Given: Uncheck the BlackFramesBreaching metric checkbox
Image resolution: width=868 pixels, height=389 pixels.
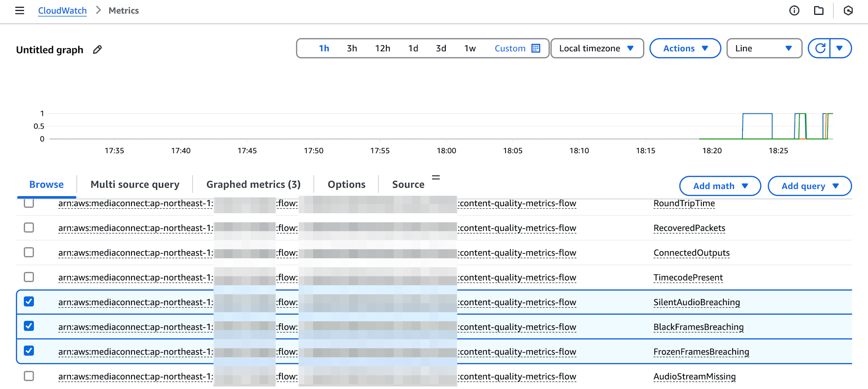Looking at the screenshot, I should click(29, 326).
